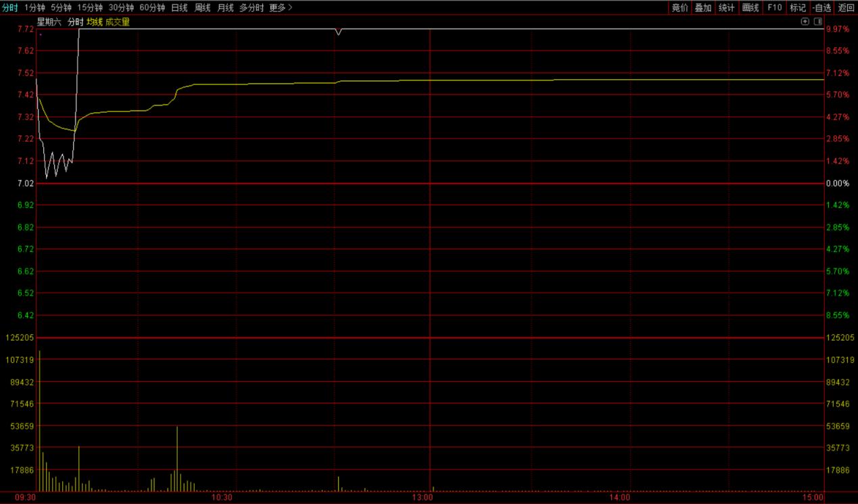Click the 均线 legend label
Viewport: 858px width, 504px height.
point(95,22)
